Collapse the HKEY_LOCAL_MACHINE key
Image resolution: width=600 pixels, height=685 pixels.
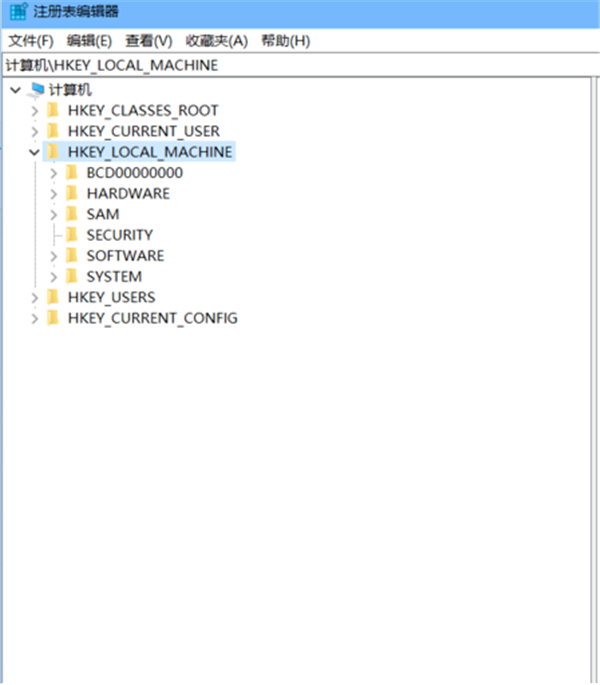(x=35, y=152)
